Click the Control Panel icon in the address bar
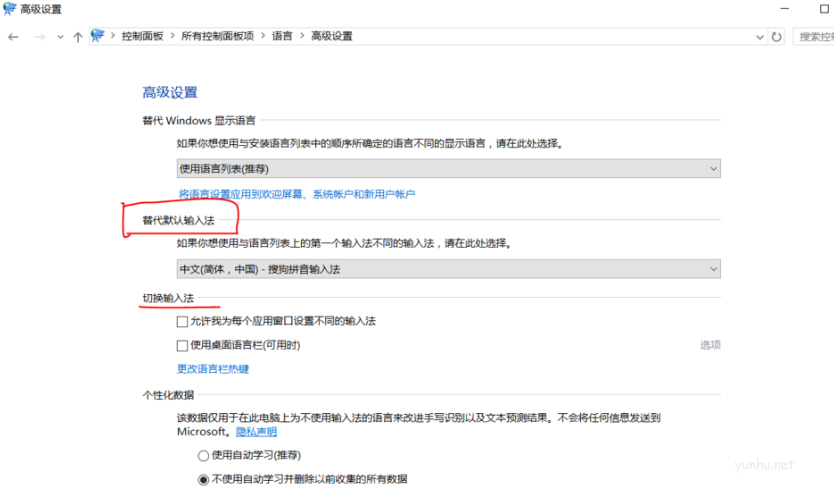This screenshot has height=487, width=834. click(97, 36)
